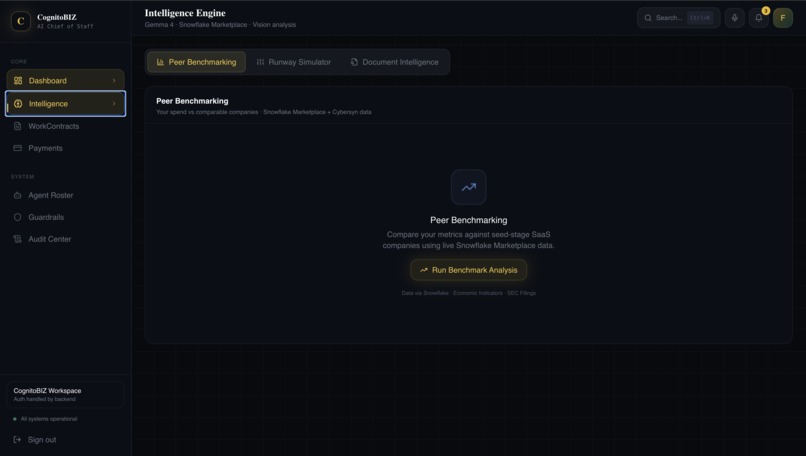
Task: Click the Audit Center icon
Action: pyautogui.click(x=17, y=239)
